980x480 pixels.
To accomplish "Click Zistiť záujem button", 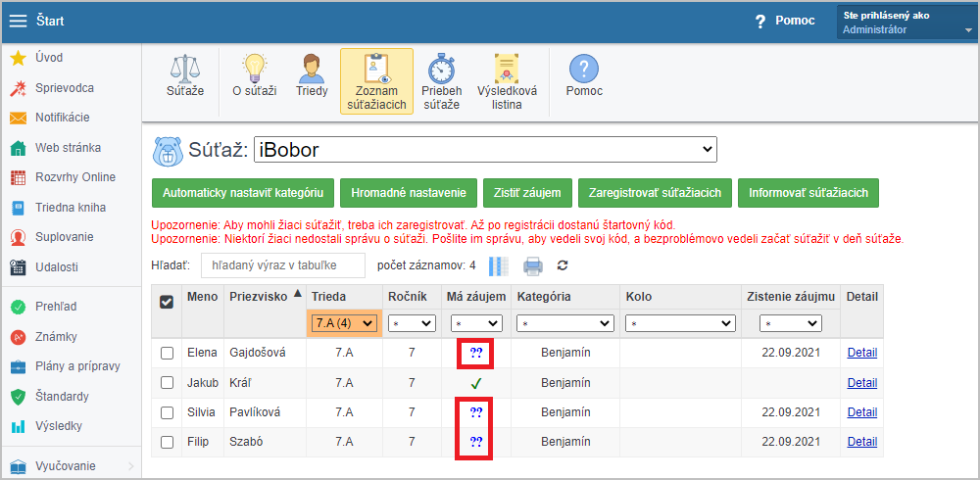I will coord(528,193).
